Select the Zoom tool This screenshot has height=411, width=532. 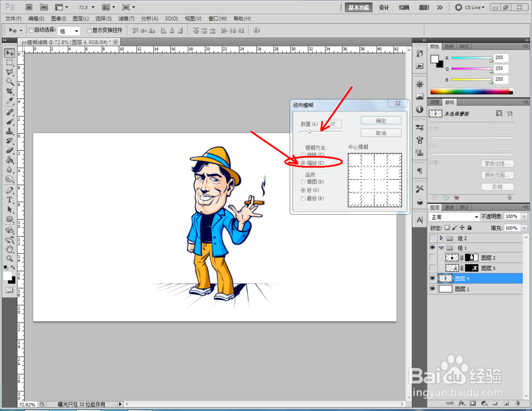(10, 259)
